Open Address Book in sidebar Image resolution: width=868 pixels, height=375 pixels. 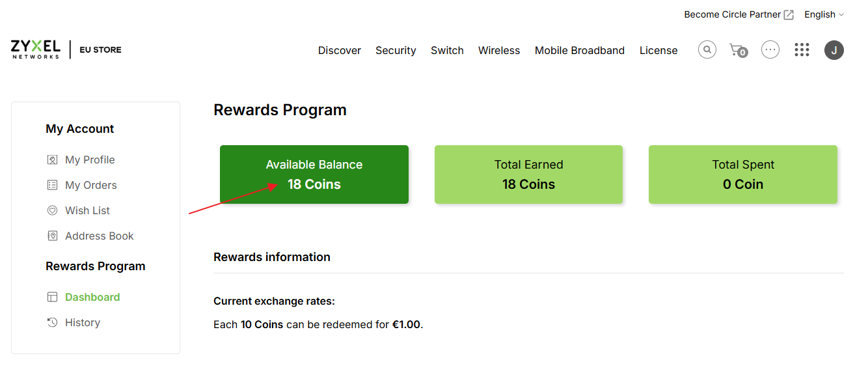tap(99, 236)
